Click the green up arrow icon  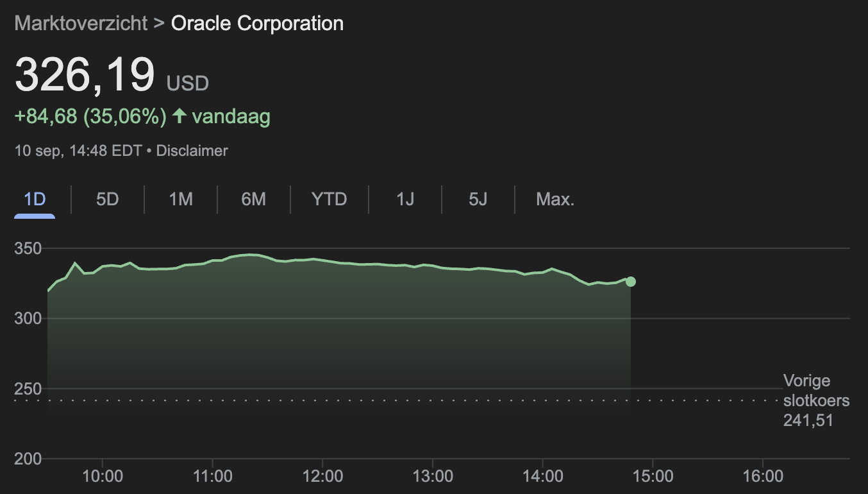point(180,116)
